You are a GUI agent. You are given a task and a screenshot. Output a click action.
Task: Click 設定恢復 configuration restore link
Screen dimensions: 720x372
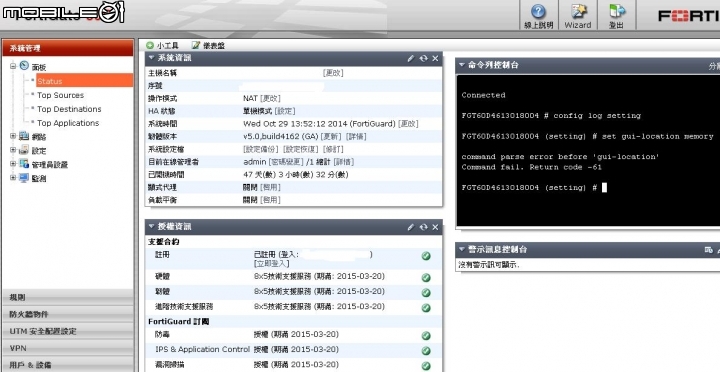(300, 149)
